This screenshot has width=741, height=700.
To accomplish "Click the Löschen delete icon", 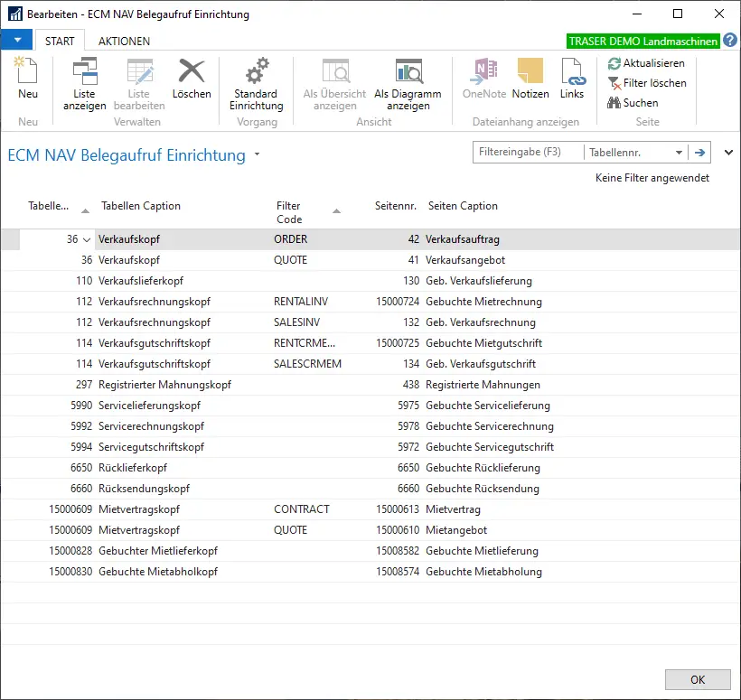I will [192, 79].
